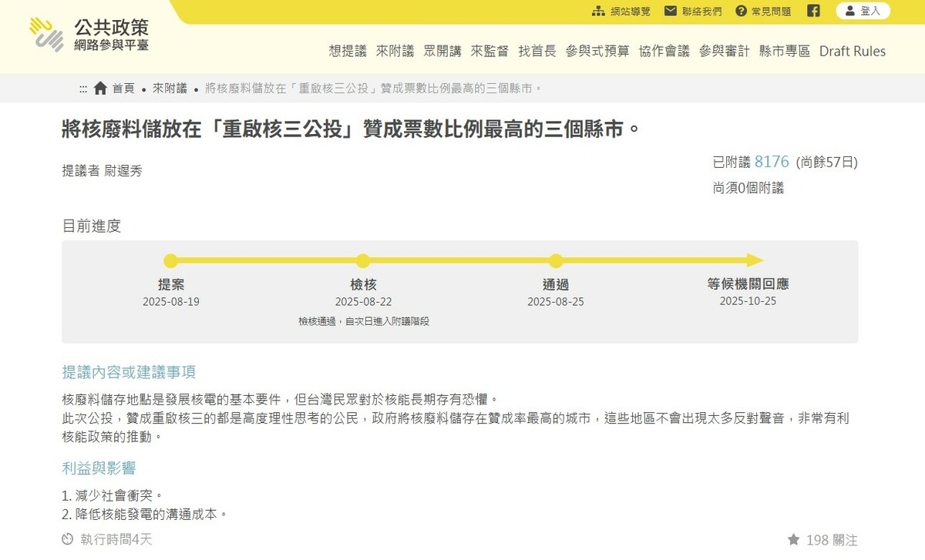This screenshot has width=925, height=560.
Task: Click the 聯絡我們 link text
Action: point(702,12)
